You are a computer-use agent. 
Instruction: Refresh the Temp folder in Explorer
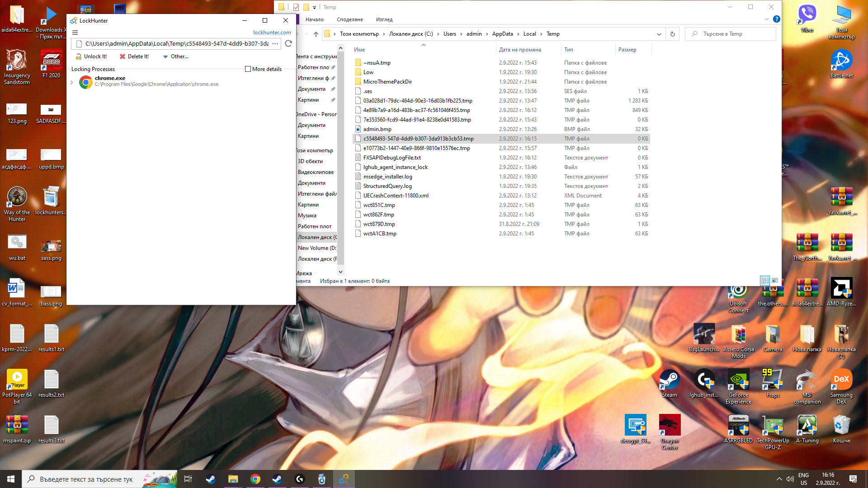click(x=672, y=34)
